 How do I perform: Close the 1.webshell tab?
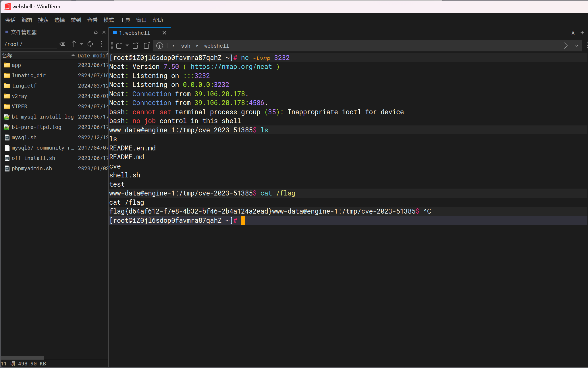164,33
